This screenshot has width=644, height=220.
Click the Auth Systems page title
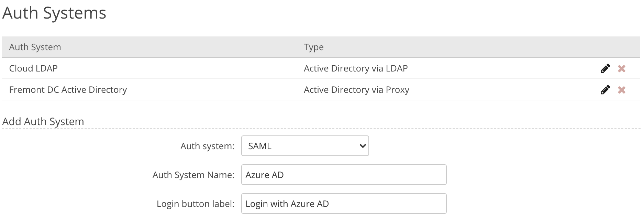(54, 13)
